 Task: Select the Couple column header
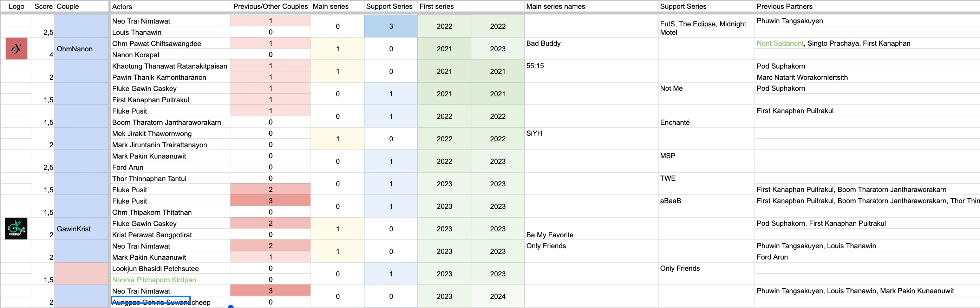(81, 6)
